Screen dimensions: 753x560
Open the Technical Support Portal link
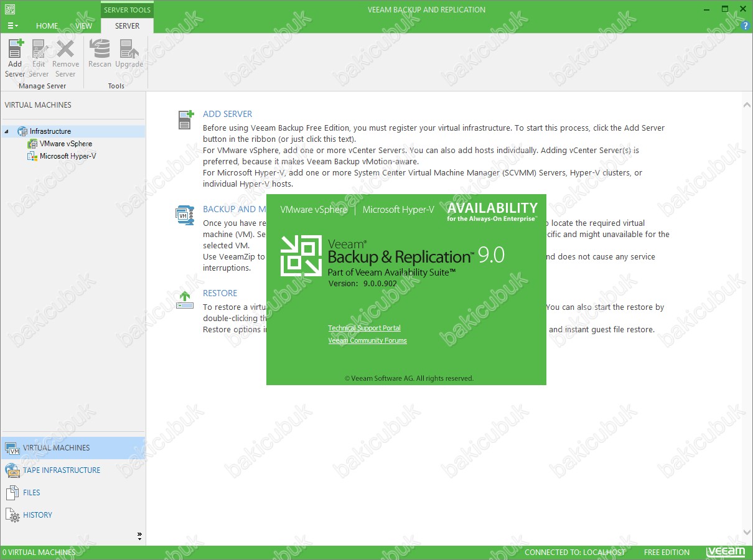(x=365, y=328)
